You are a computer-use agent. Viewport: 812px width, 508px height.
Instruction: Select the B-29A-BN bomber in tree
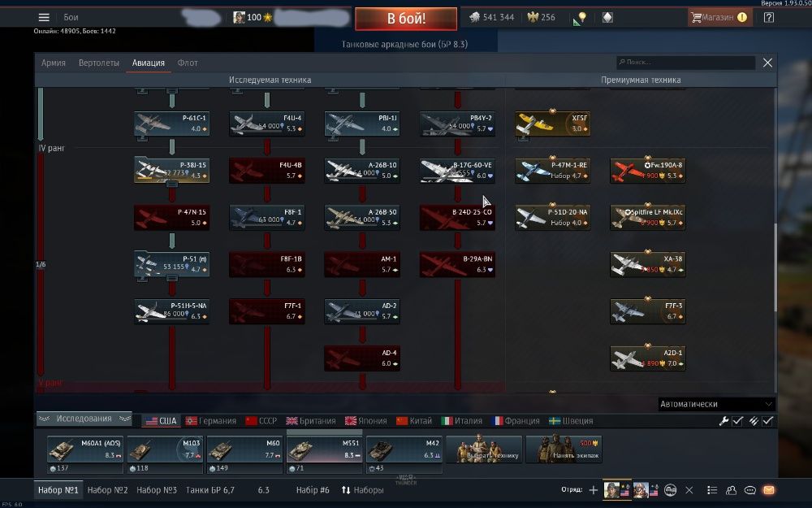[457, 264]
